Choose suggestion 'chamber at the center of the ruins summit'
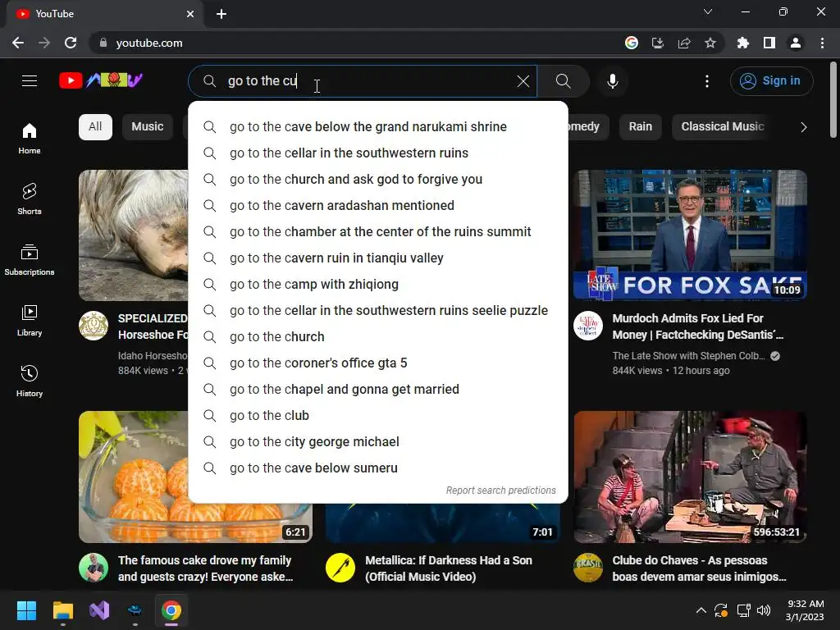This screenshot has height=630, width=840. point(378,232)
